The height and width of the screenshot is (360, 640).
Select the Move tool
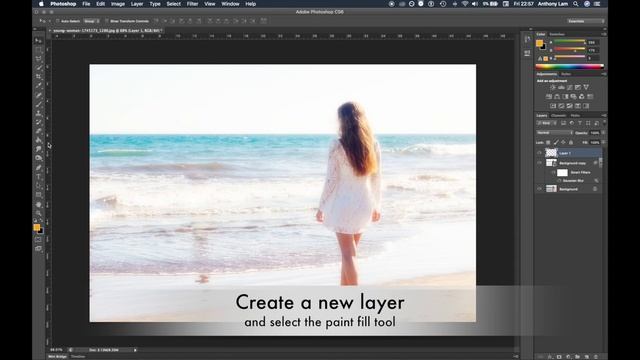(38, 40)
